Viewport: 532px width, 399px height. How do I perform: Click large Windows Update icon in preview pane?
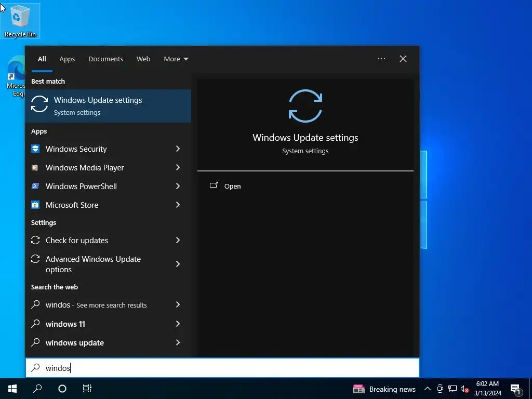pos(305,106)
